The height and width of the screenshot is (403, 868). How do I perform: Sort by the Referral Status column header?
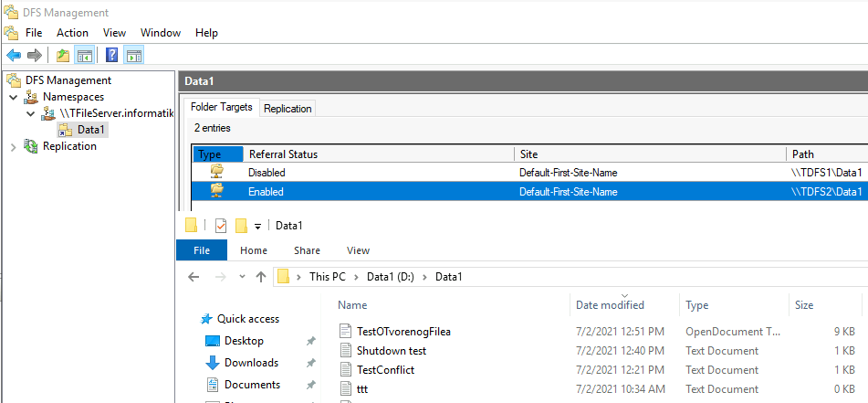point(378,154)
